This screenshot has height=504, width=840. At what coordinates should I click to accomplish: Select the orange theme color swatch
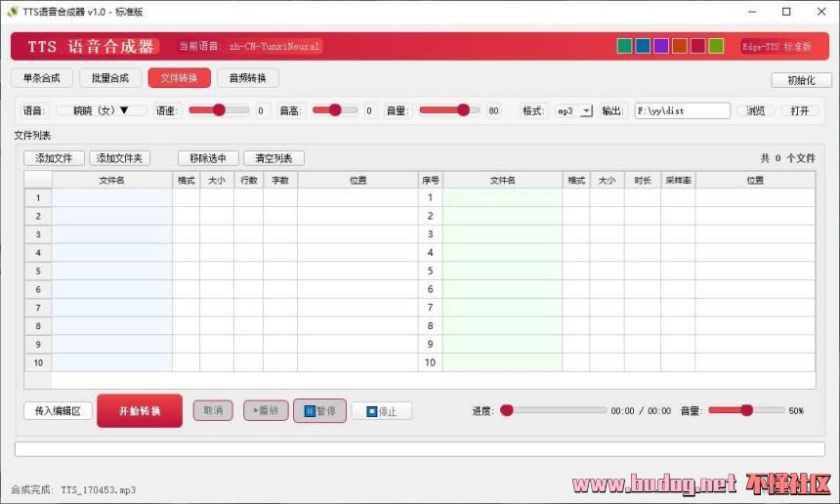tap(679, 46)
